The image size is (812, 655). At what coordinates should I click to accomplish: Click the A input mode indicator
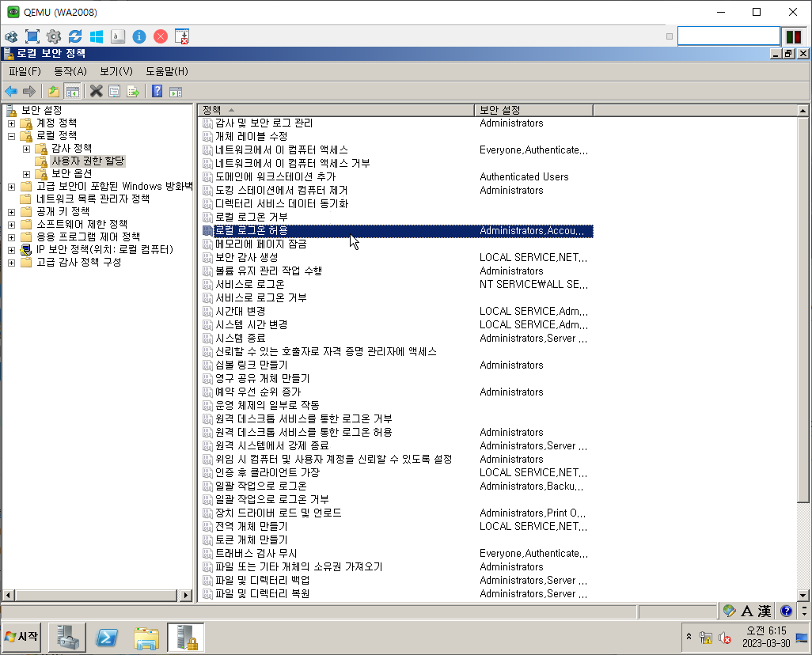pos(747,611)
